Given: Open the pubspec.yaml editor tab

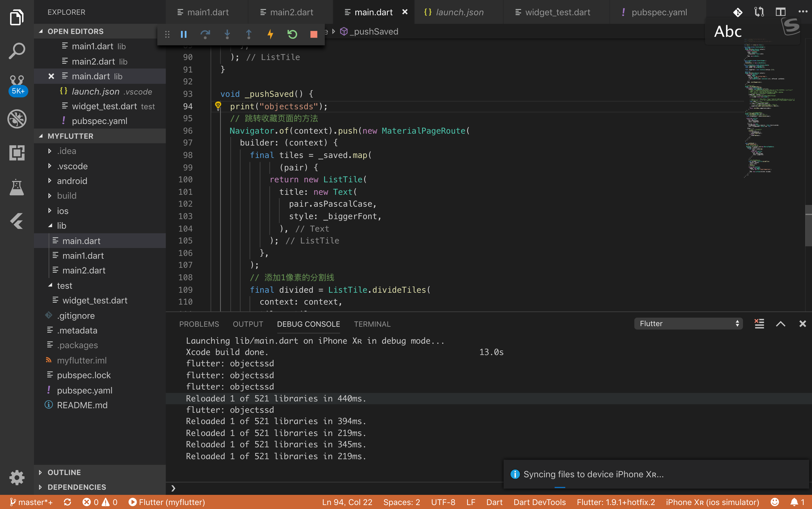Looking at the screenshot, I should 659,12.
